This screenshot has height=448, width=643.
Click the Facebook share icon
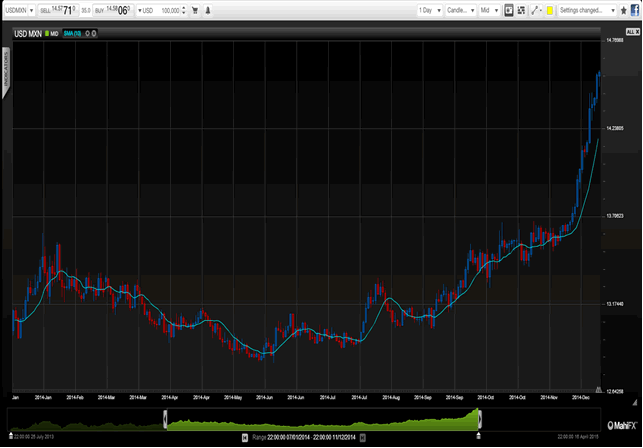[x=634, y=10]
